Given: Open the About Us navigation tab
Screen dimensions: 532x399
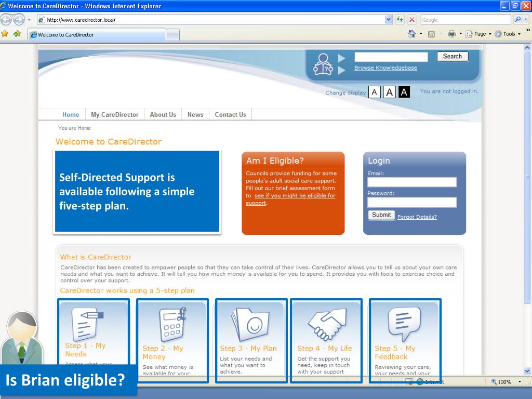Looking at the screenshot, I should [x=163, y=115].
